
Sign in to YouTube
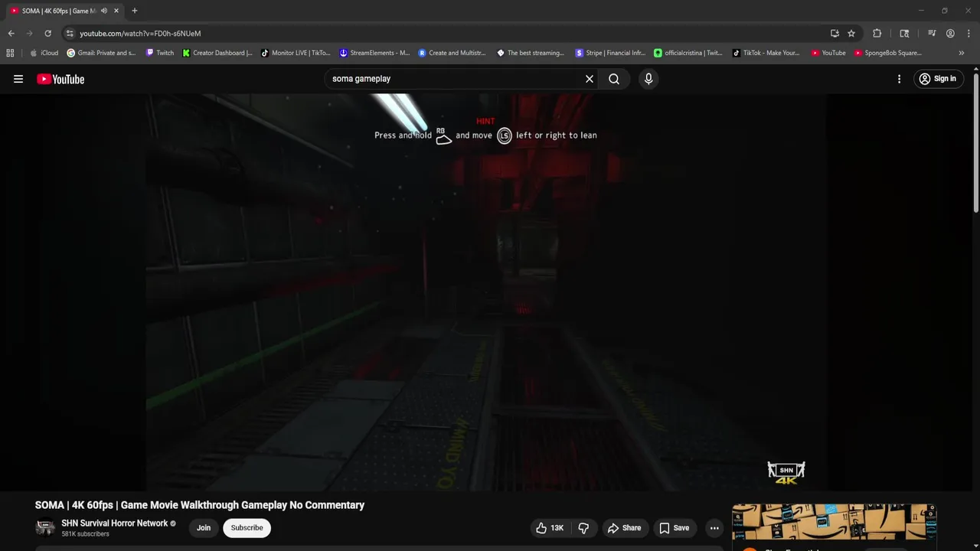[x=937, y=79]
